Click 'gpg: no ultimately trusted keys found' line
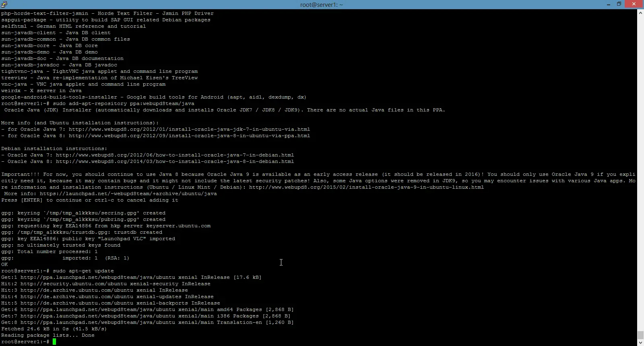Screen dimensions: 644x346 [61, 245]
